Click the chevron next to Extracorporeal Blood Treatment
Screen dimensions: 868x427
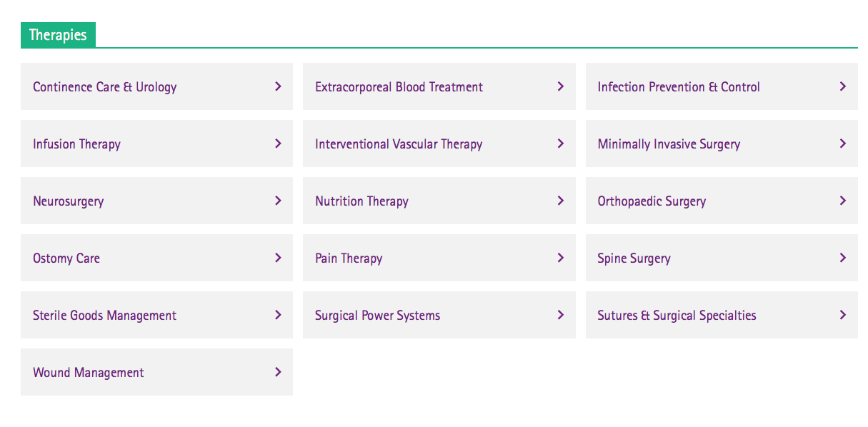[x=560, y=86]
